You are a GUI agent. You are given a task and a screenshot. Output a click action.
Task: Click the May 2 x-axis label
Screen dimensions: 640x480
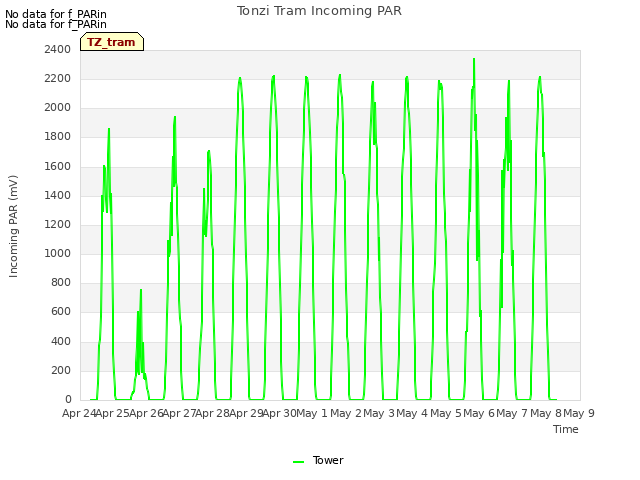tap(346, 413)
